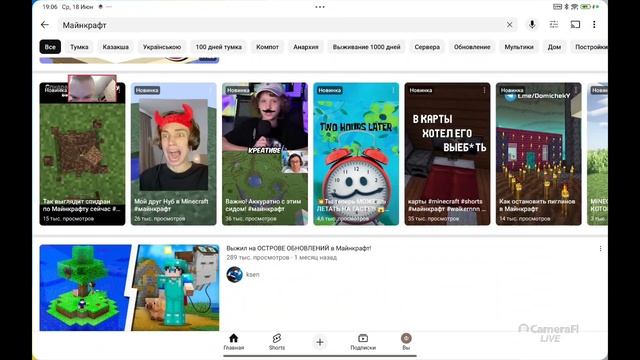Select the Казакша filter chip
The width and height of the screenshot is (640, 360).
point(116,47)
